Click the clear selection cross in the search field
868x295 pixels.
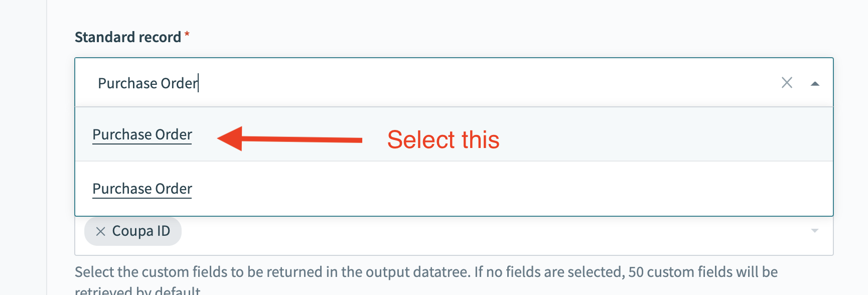click(787, 82)
